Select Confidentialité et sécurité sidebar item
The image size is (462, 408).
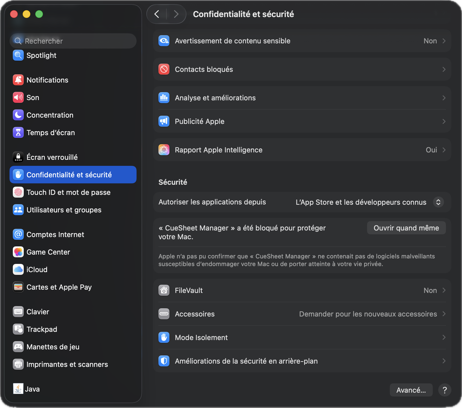click(73, 175)
